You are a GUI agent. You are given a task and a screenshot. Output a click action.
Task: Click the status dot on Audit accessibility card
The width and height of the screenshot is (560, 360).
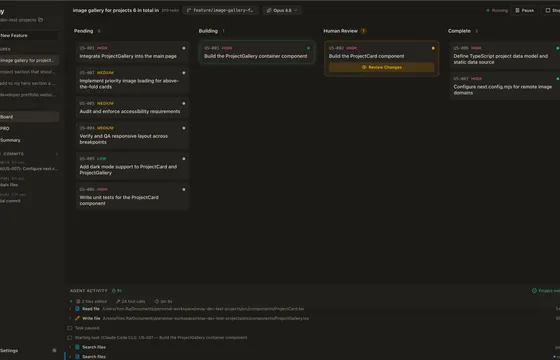coord(184,103)
